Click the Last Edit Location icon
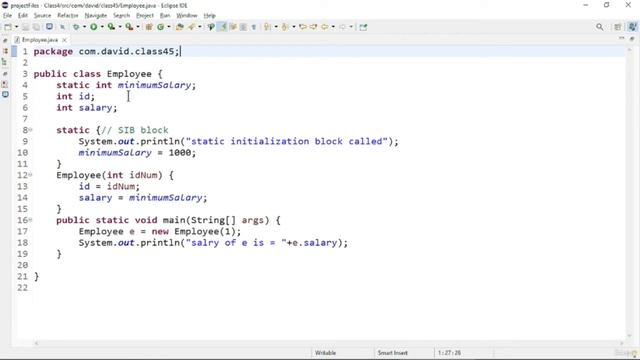 pyautogui.click(x=303, y=27)
